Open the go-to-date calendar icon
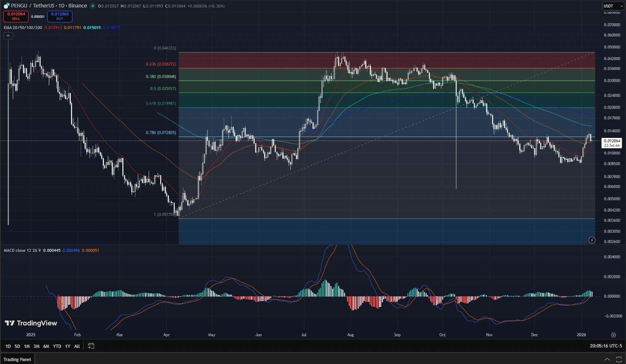 (x=91, y=346)
